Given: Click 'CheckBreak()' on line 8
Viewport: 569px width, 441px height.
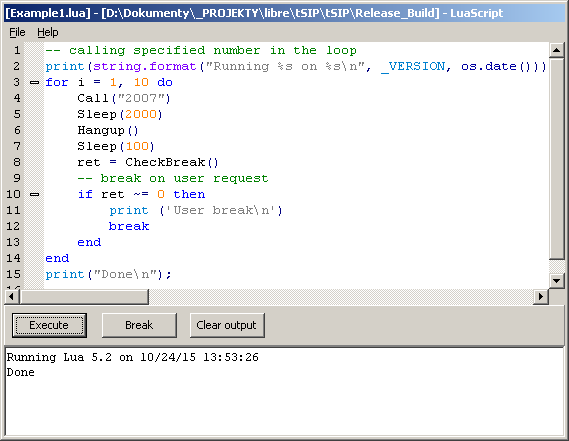Looking at the screenshot, I should [x=172, y=162].
